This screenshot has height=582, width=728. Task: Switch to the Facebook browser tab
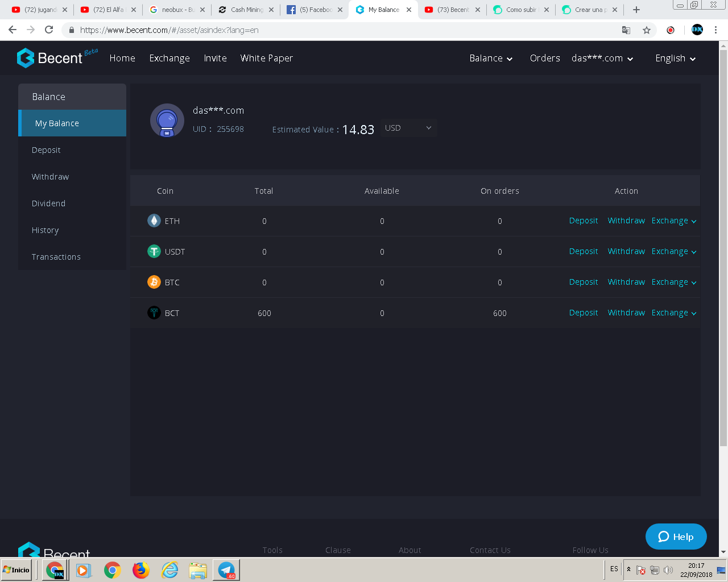[x=315, y=10]
